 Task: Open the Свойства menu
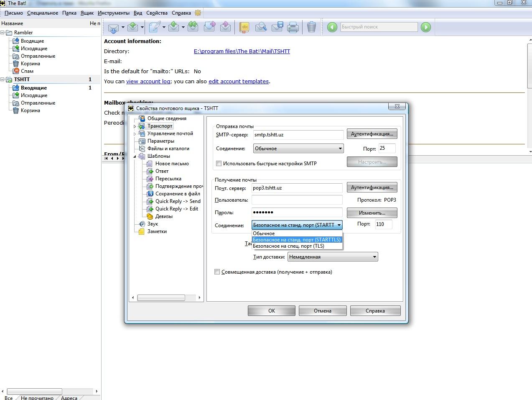click(157, 13)
